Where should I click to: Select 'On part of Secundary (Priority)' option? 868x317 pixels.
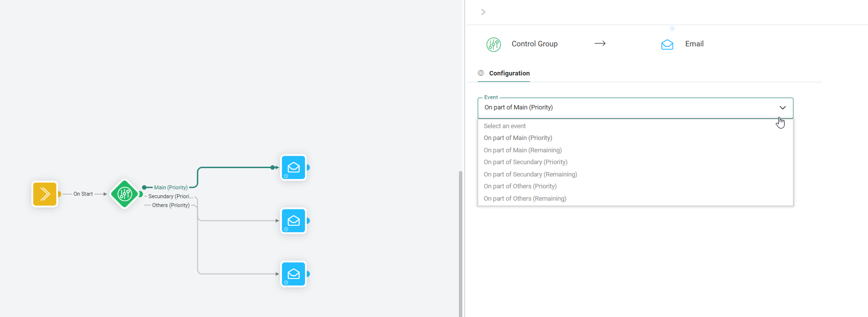click(x=526, y=162)
